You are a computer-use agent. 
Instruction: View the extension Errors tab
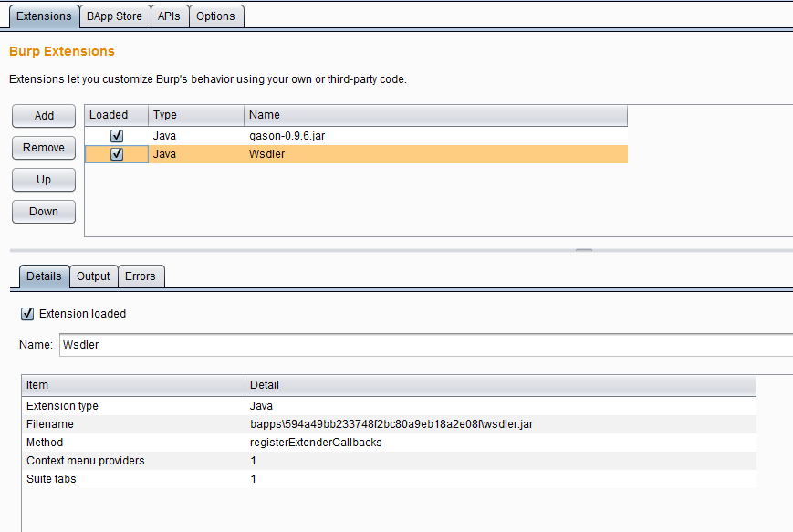click(x=141, y=276)
